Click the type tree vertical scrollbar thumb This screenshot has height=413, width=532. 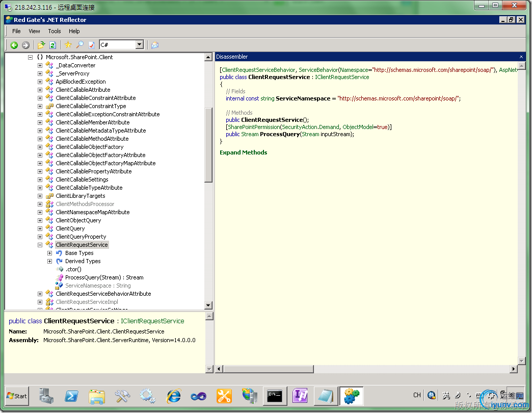click(x=208, y=145)
